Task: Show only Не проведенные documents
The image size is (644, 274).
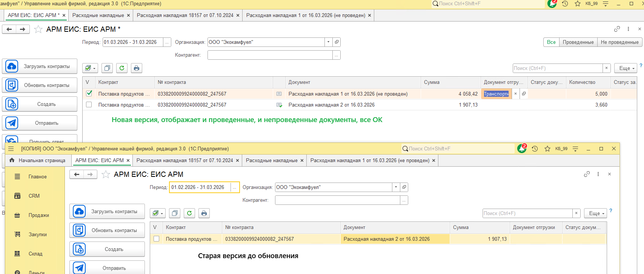Action: point(619,42)
